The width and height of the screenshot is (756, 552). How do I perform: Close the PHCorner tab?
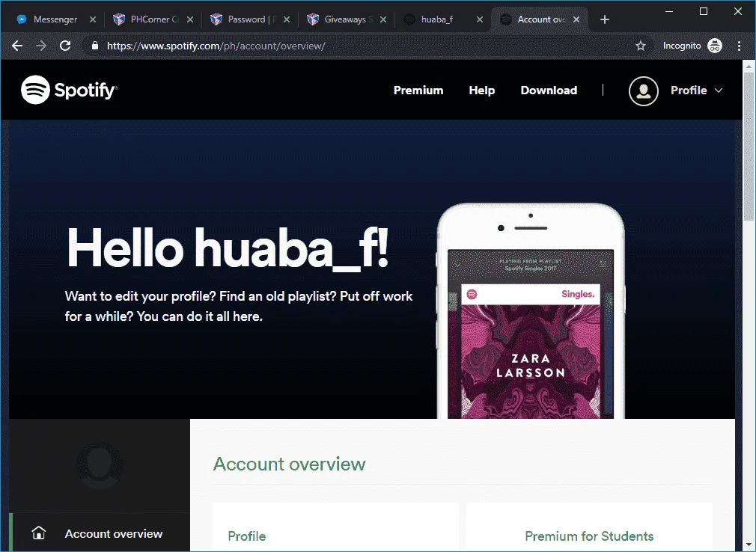tap(190, 19)
